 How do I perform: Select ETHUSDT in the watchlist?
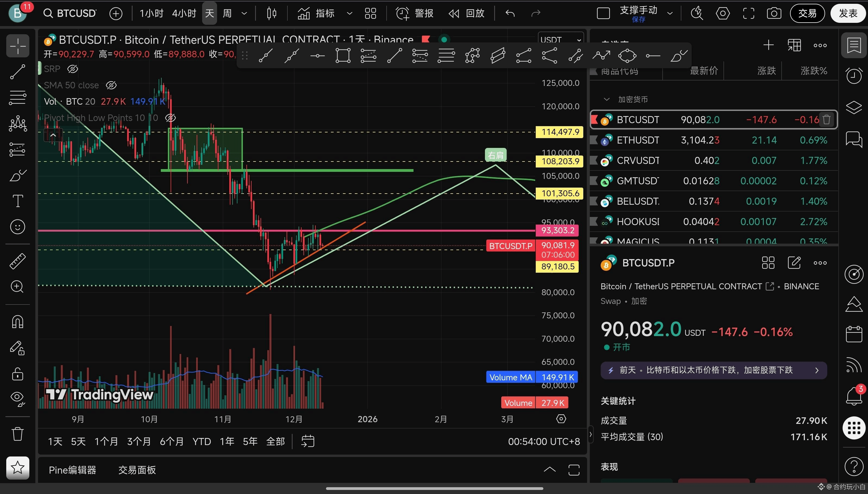click(714, 140)
